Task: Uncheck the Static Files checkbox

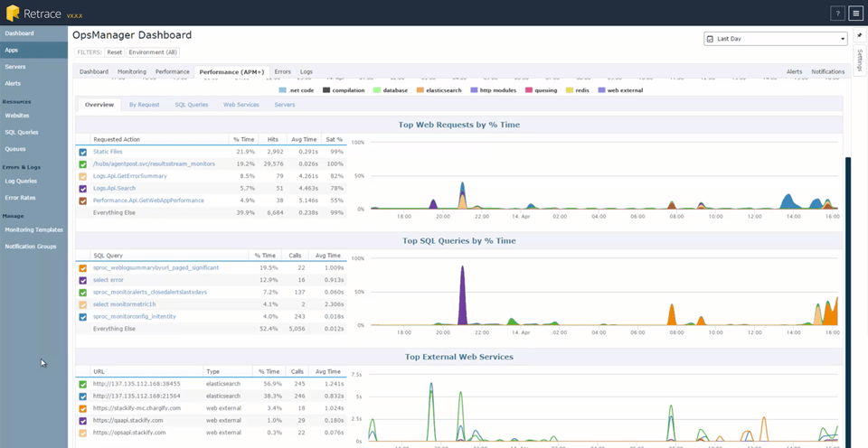Action: pyautogui.click(x=83, y=152)
